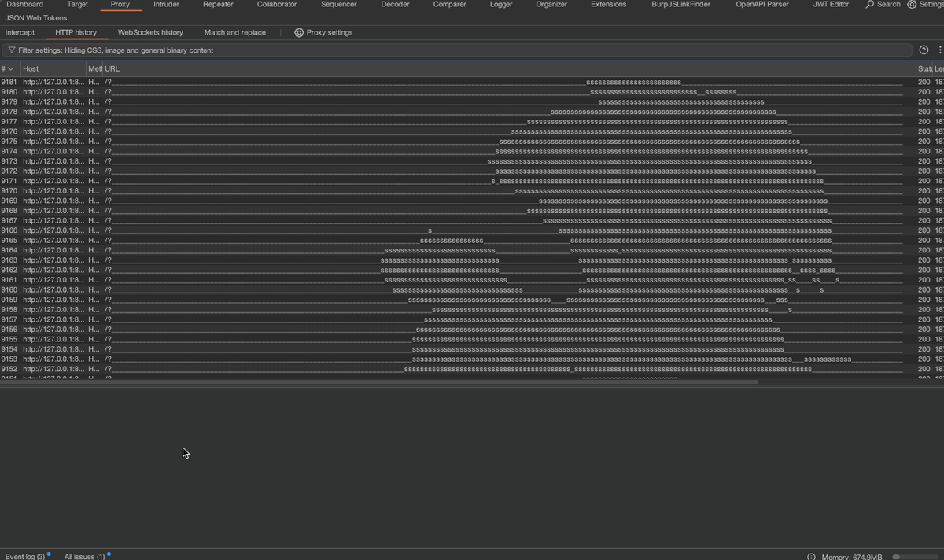The image size is (944, 560).
Task: Open the JSON Web Tokens tab
Action: coord(36,18)
